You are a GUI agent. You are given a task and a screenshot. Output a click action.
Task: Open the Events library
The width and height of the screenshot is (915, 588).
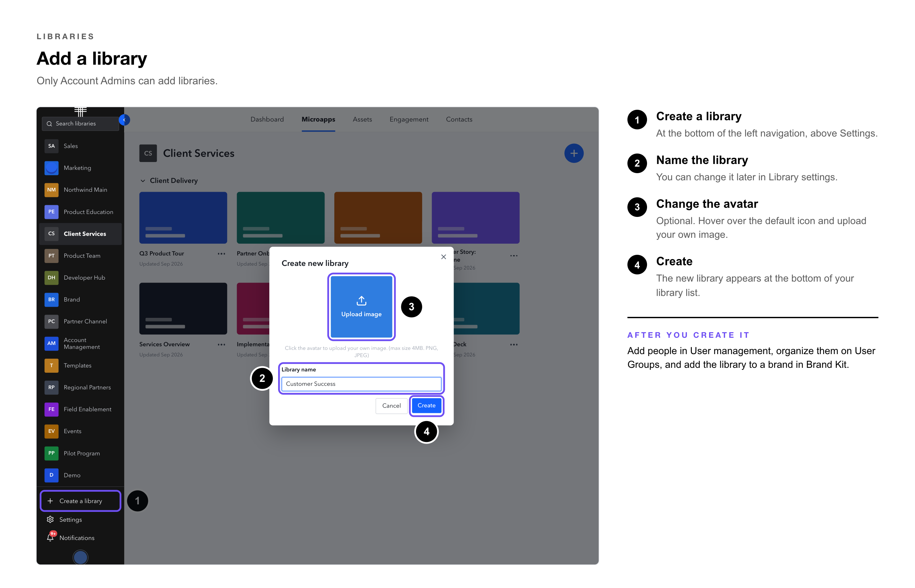coord(80,431)
